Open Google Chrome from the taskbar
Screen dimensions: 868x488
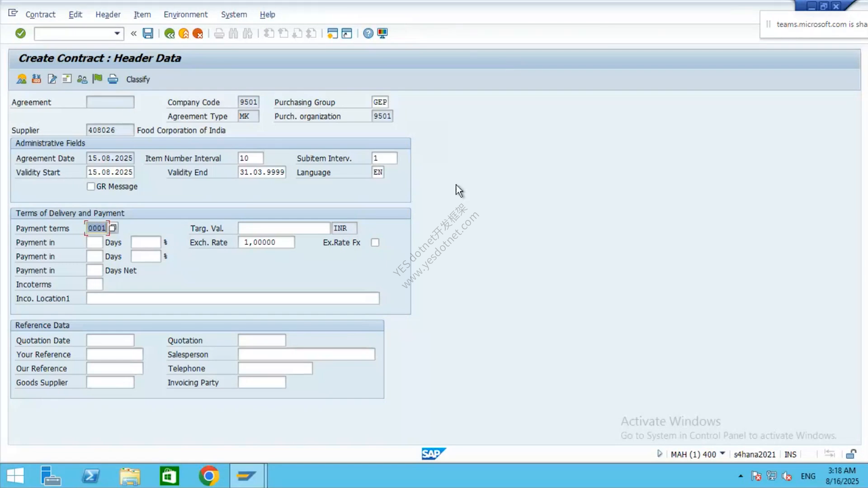(208, 476)
